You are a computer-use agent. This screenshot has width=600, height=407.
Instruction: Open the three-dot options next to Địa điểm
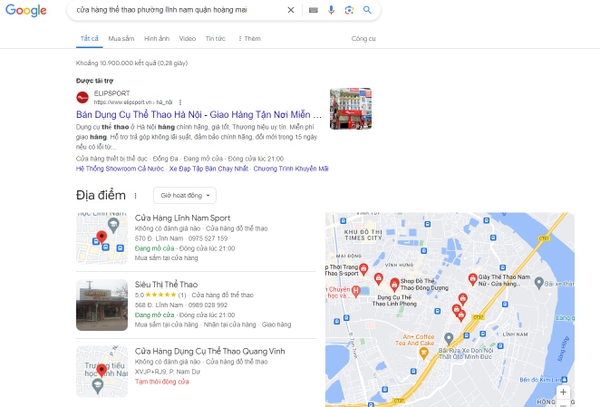[135, 195]
